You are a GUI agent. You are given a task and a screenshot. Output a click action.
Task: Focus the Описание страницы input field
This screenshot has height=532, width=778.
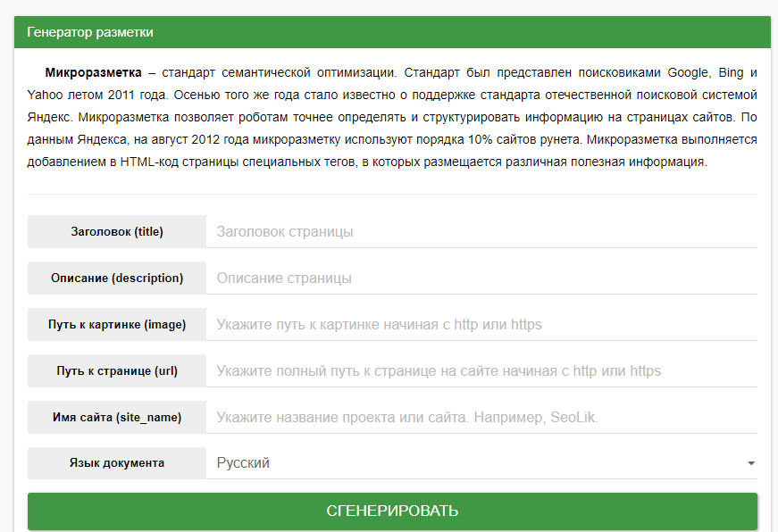(x=481, y=278)
